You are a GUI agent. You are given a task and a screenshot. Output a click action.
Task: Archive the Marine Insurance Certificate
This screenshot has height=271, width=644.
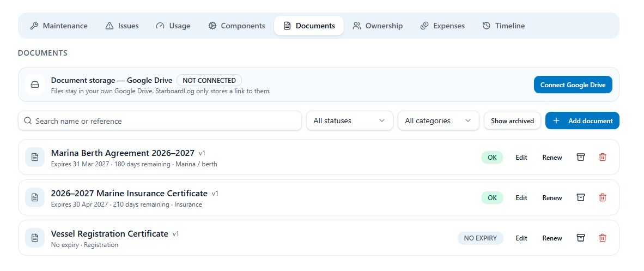coord(580,197)
